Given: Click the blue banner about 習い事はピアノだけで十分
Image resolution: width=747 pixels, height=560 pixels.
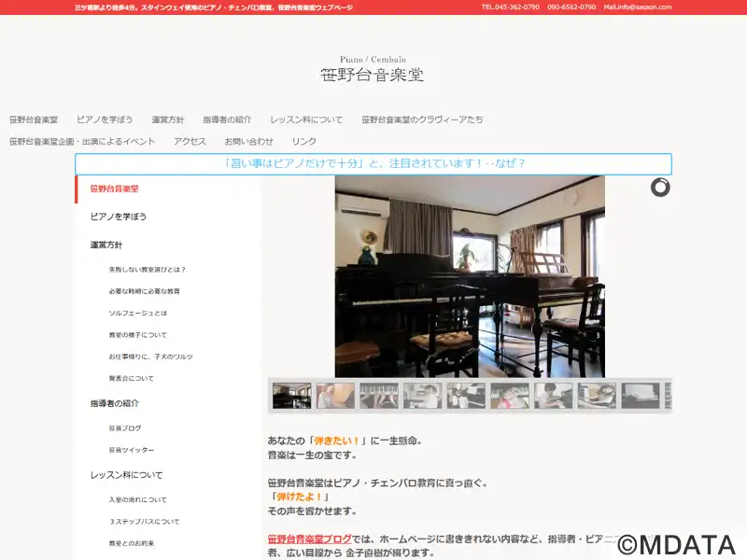Looking at the screenshot, I should click(373, 164).
